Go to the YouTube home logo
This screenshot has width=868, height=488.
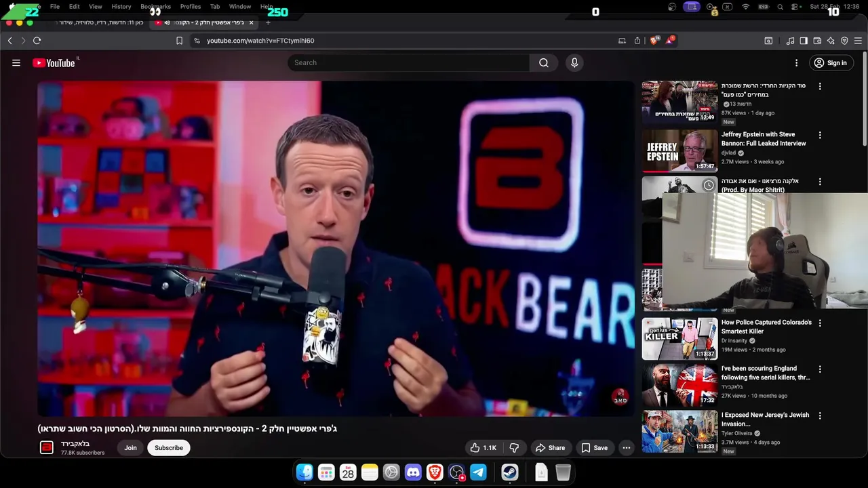pyautogui.click(x=54, y=63)
